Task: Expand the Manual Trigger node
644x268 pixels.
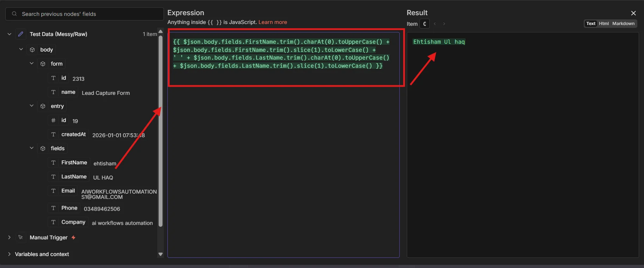Action: pos(10,237)
